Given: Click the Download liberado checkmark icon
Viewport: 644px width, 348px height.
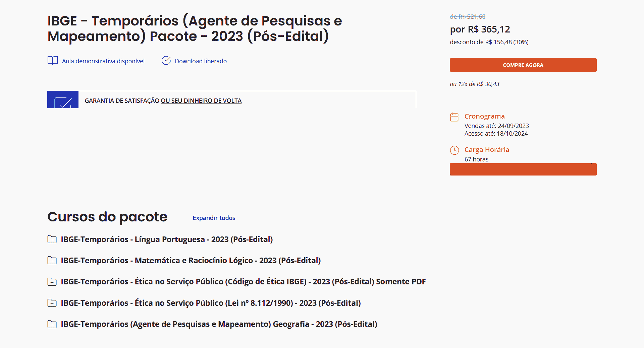Looking at the screenshot, I should tap(166, 61).
